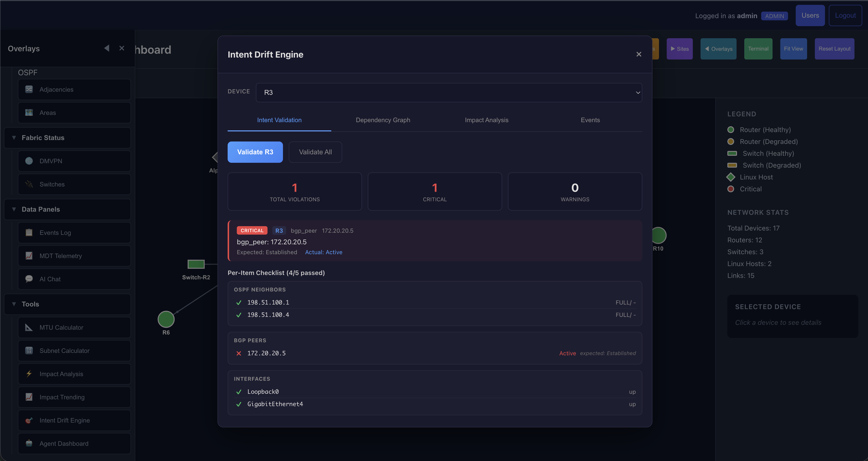868x461 pixels.
Task: Open the Agent Dashboard item
Action: coord(74,443)
